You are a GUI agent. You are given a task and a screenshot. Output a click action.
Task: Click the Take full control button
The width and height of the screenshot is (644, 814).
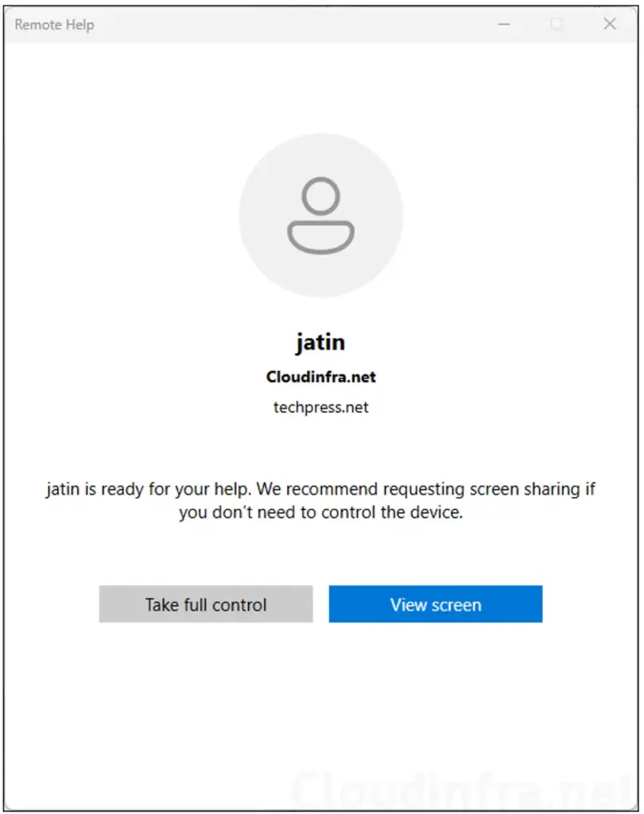coord(205,604)
